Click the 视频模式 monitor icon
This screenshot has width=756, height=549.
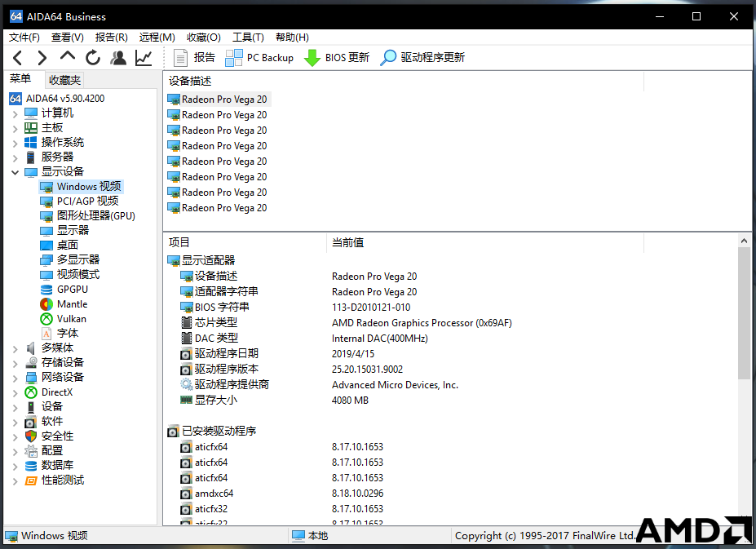(46, 275)
